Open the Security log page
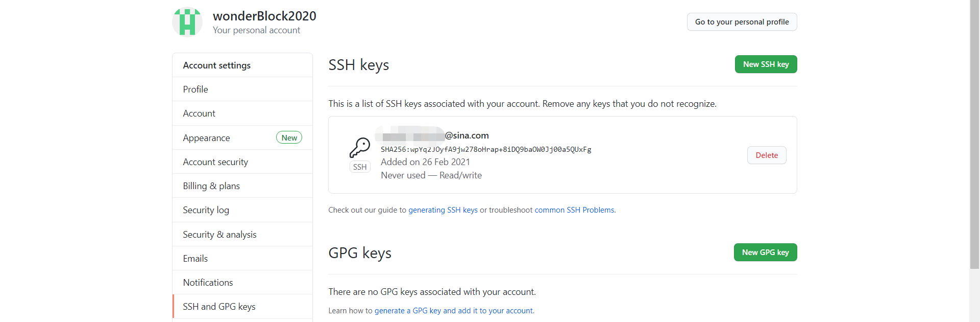Screen dimensions: 980x322 206,210
